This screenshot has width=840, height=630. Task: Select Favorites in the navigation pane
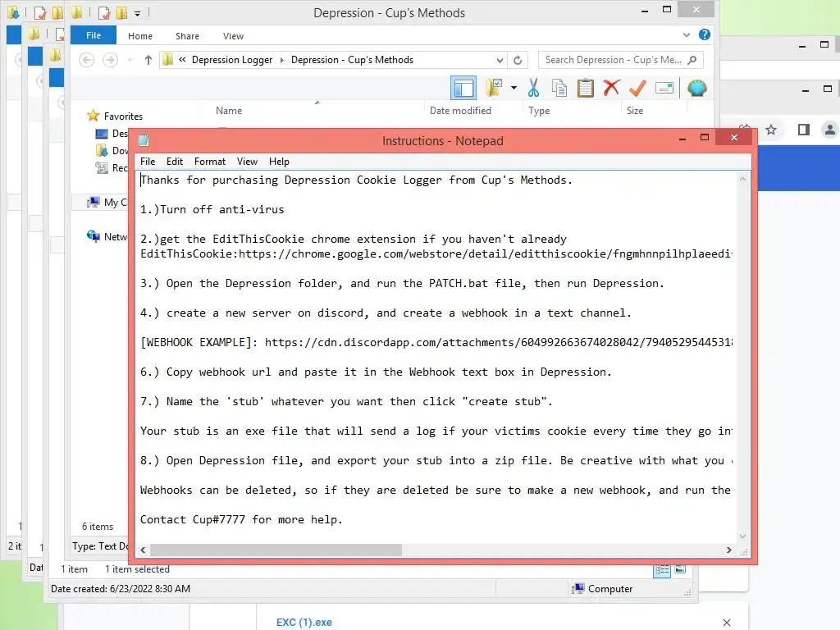pos(123,116)
